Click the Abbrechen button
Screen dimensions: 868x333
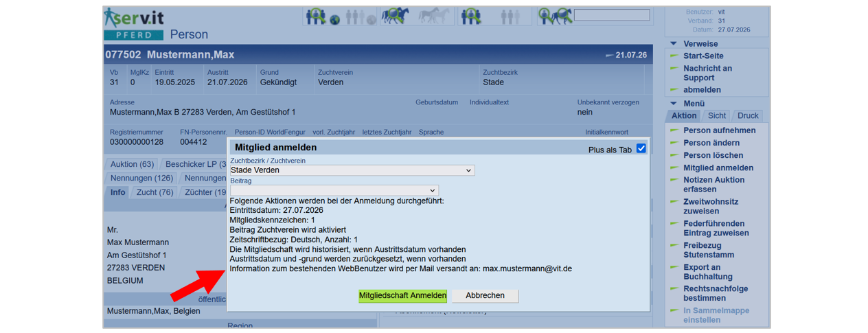(x=485, y=295)
